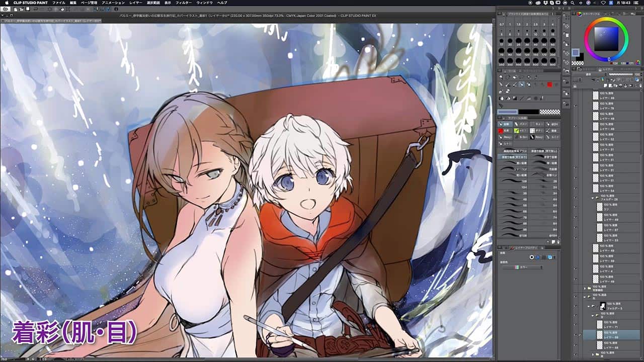Viewport: 644px width, 362px height.
Task: Choose brush size preset 15
Action: click(553, 32)
